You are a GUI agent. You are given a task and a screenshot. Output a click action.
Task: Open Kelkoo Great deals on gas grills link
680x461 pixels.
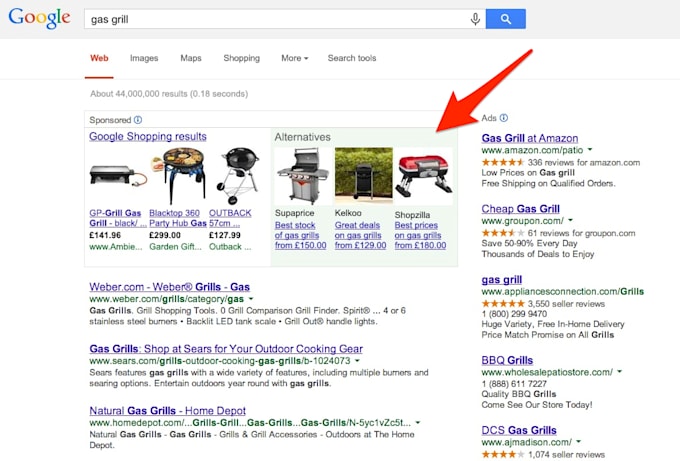[x=360, y=235]
